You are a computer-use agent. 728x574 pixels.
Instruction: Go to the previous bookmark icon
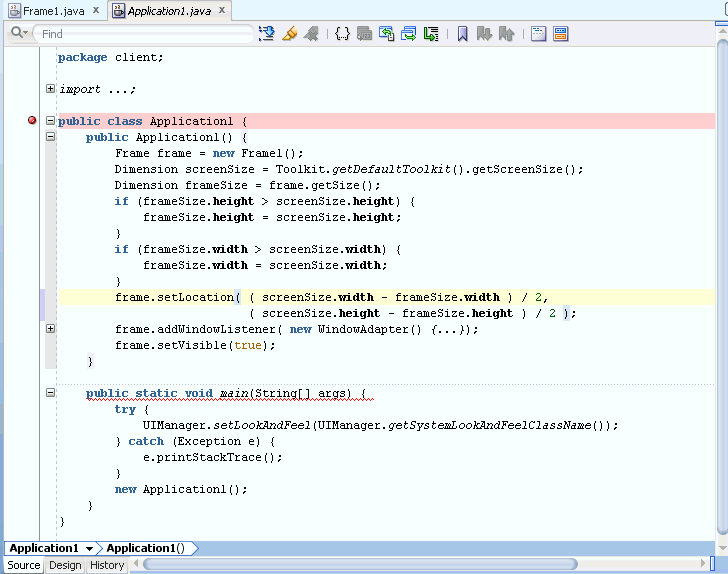[x=507, y=33]
